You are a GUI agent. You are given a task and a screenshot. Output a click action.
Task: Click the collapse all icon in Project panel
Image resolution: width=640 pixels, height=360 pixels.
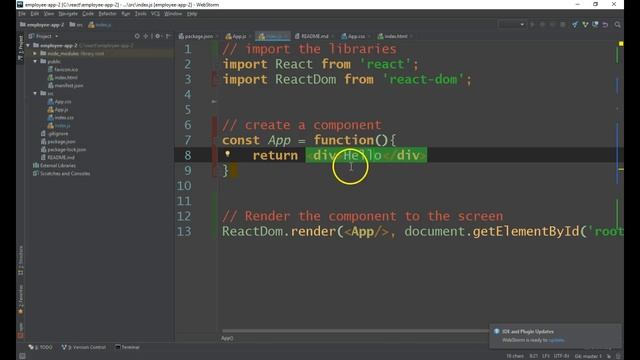tap(147, 36)
